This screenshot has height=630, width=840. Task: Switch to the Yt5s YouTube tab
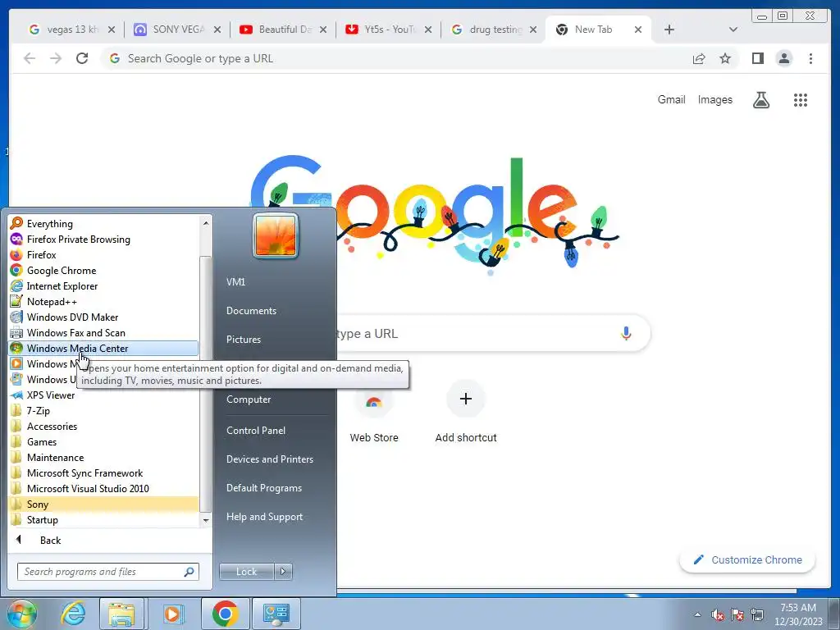point(388,30)
